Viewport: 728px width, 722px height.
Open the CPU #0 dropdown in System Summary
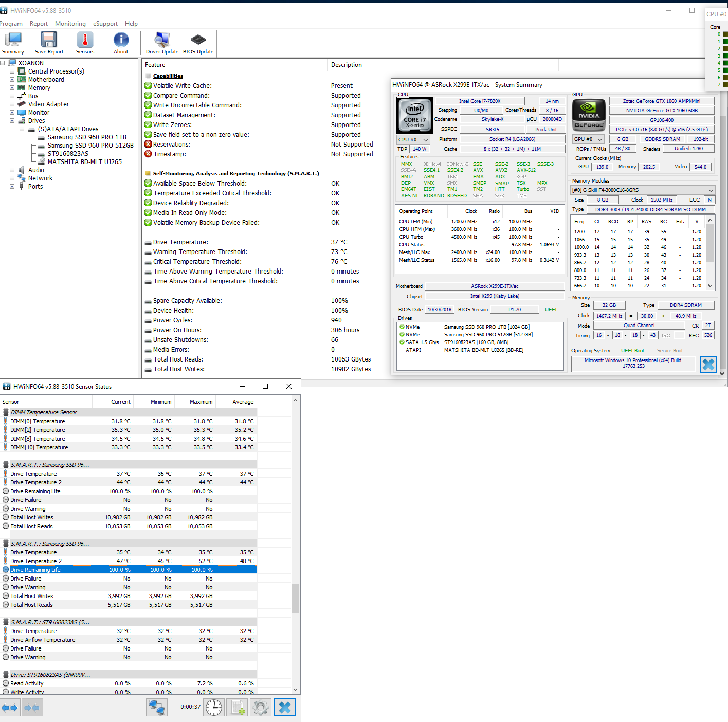pyautogui.click(x=413, y=140)
